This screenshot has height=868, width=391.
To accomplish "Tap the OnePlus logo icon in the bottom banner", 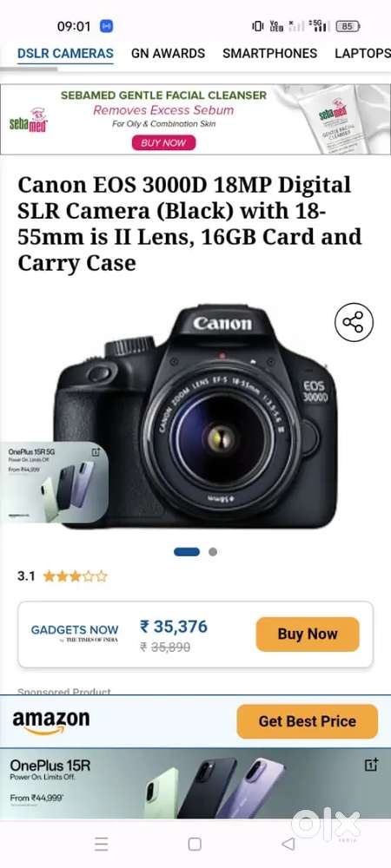I will (x=371, y=765).
